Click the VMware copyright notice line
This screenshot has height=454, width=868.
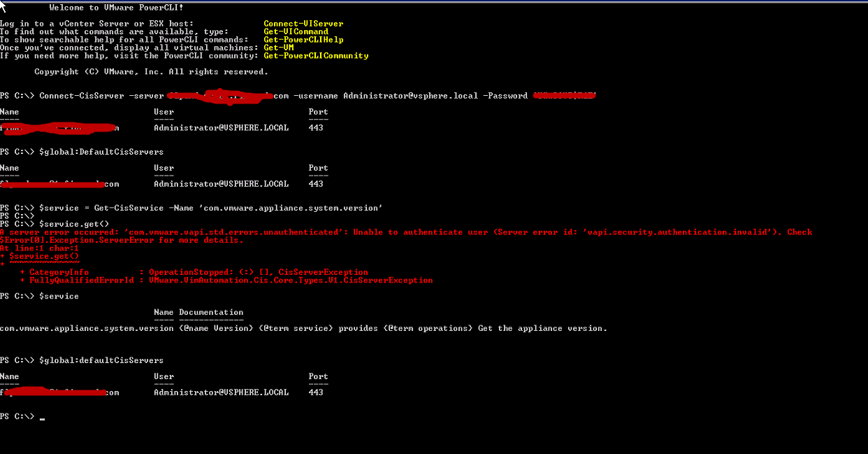(151, 72)
